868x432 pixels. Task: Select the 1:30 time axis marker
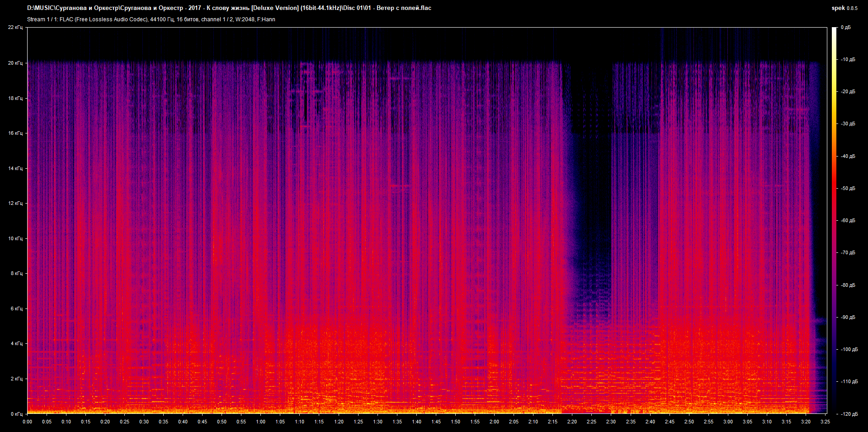377,422
